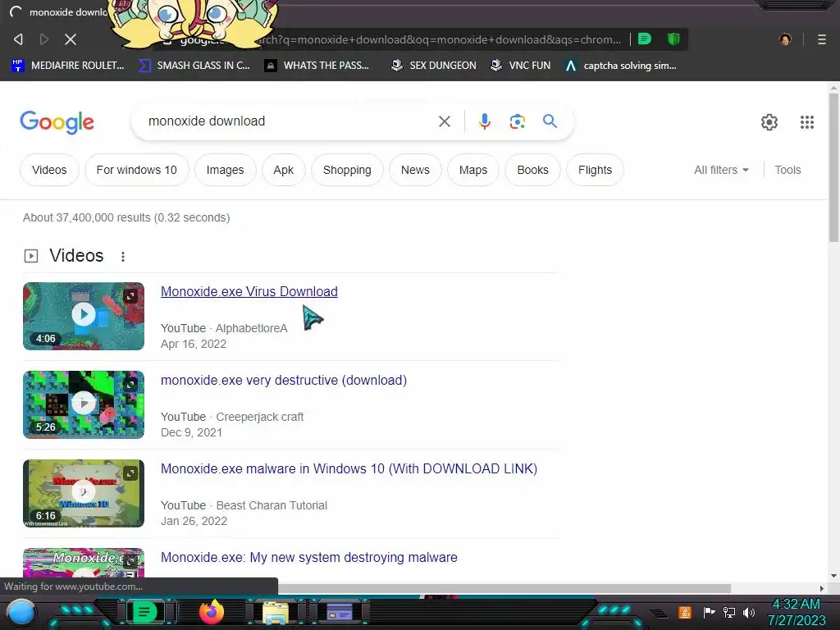The height and width of the screenshot is (630, 840).
Task: Play the 5:26 video thumbnail
Action: click(84, 404)
